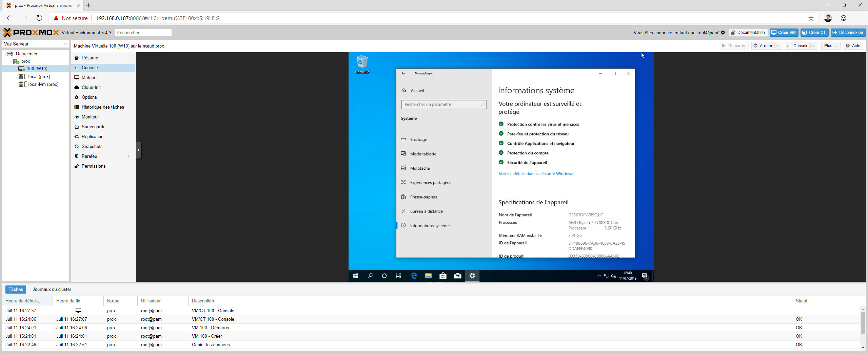Screen dimensions: 868x353
Task: Open Microsoft Store in VM taskbar
Action: pyautogui.click(x=443, y=276)
